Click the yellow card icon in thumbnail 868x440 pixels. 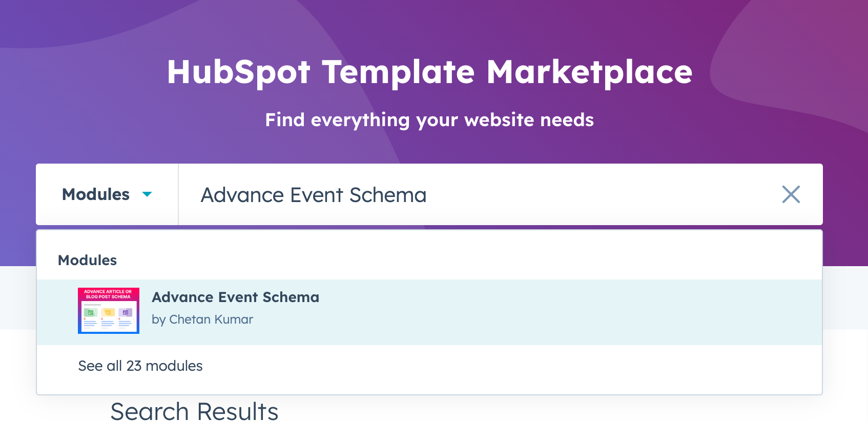click(x=108, y=312)
